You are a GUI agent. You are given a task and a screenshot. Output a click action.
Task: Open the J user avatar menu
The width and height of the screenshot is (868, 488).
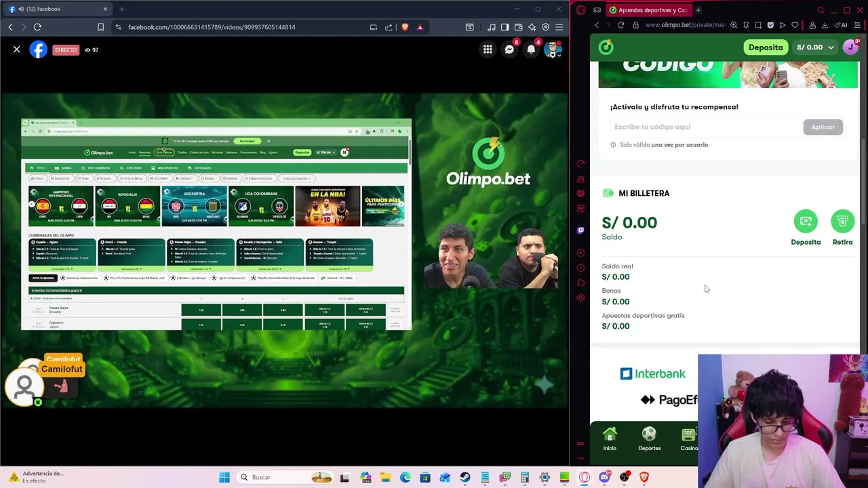[x=850, y=47]
